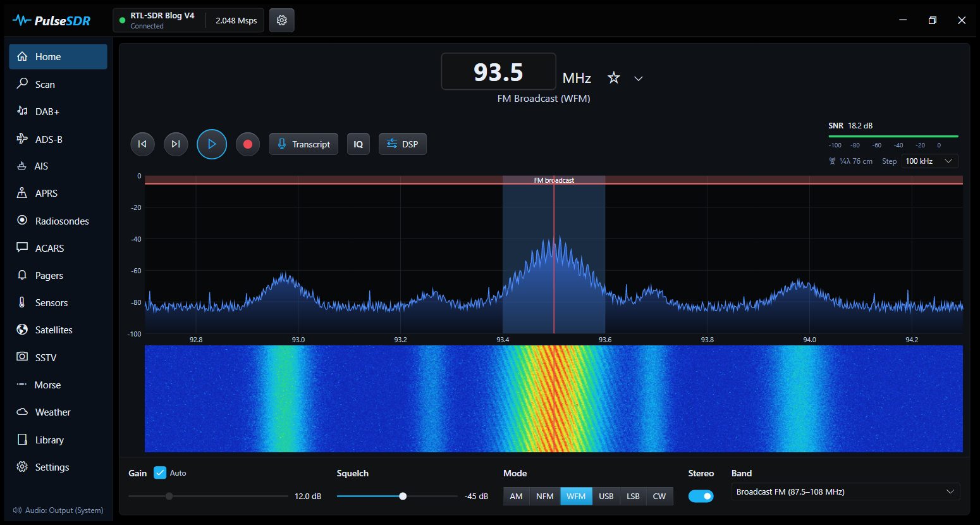Click the Morse sidebar icon
This screenshot has width=980, height=525.
pyautogui.click(x=22, y=385)
